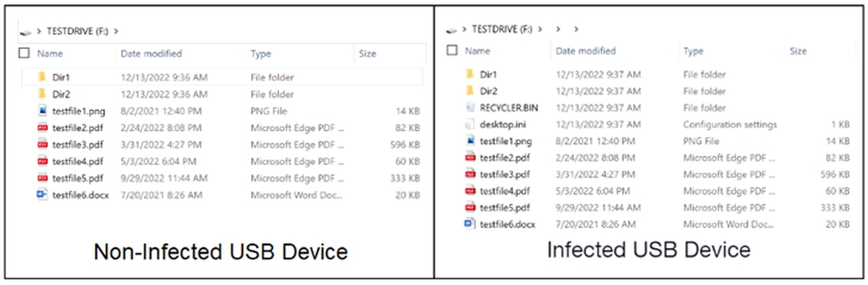Sort by Size column in non-infected panel
Viewport: 868px width, 285px height.
coord(367,54)
